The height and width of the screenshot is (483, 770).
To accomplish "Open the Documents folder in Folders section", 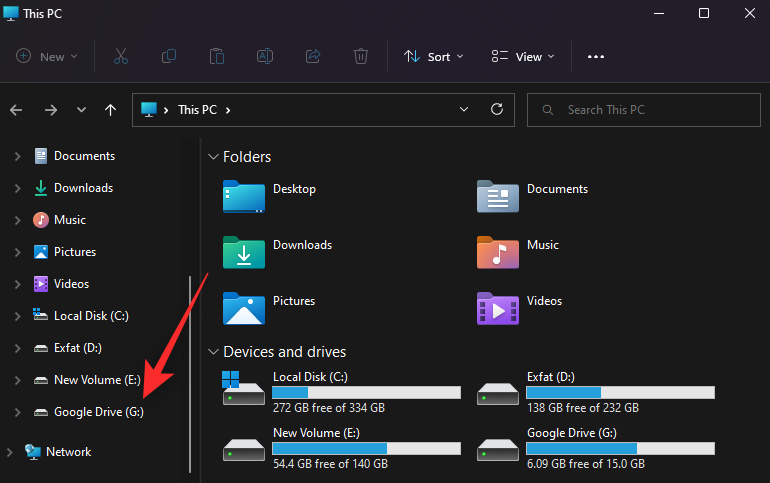I will click(497, 196).
